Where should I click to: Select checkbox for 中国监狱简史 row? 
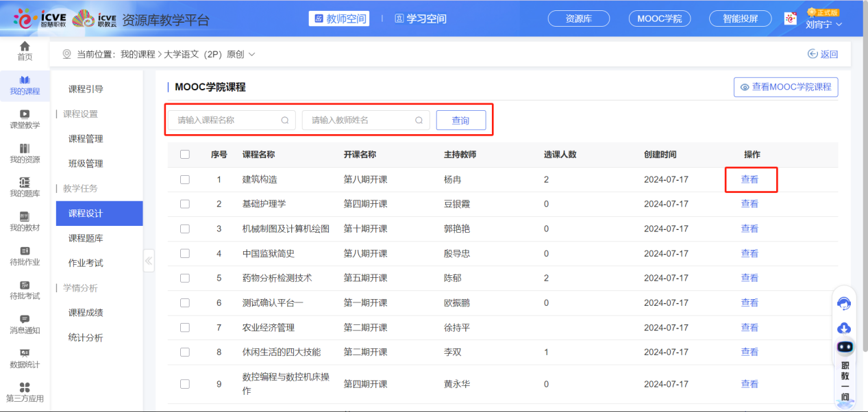click(x=185, y=253)
